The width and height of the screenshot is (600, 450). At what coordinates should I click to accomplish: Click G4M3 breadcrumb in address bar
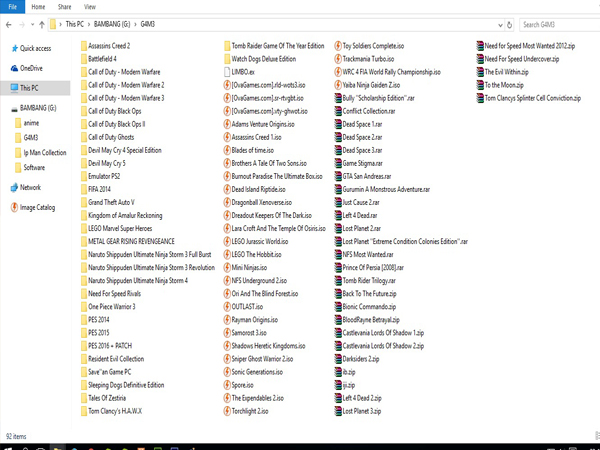pos(148,24)
